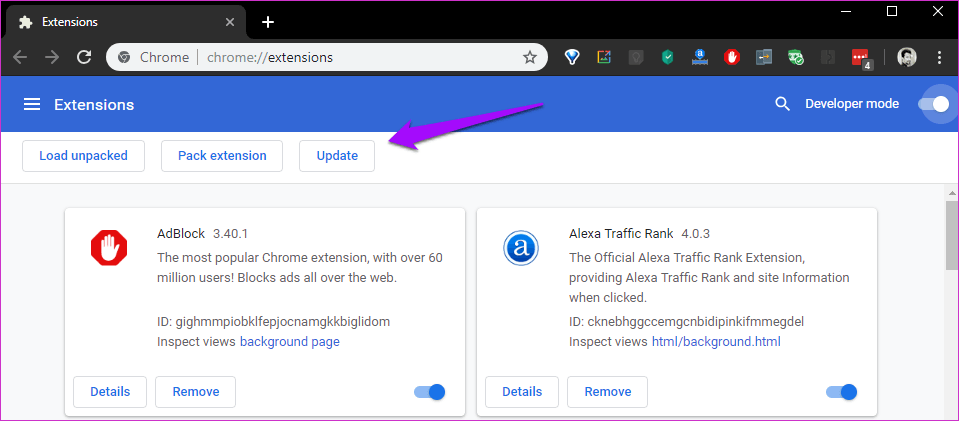Click the search extensions magnifier icon
This screenshot has height=421, width=959.
coord(782,104)
